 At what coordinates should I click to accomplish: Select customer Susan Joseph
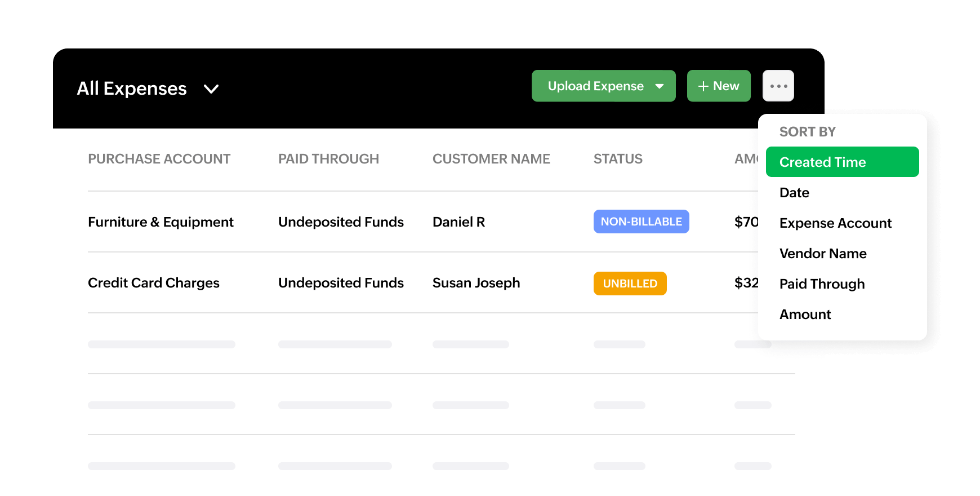pos(476,283)
